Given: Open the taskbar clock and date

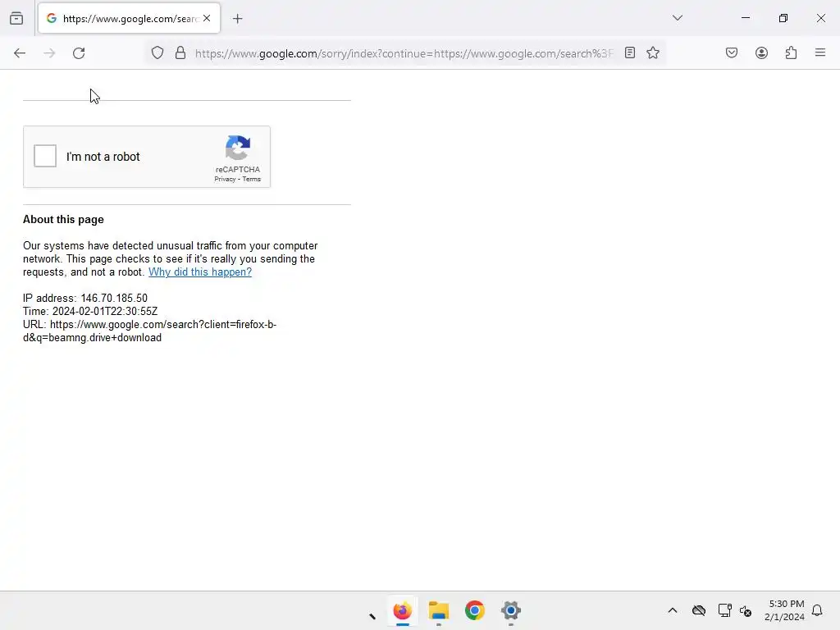Looking at the screenshot, I should [785, 610].
